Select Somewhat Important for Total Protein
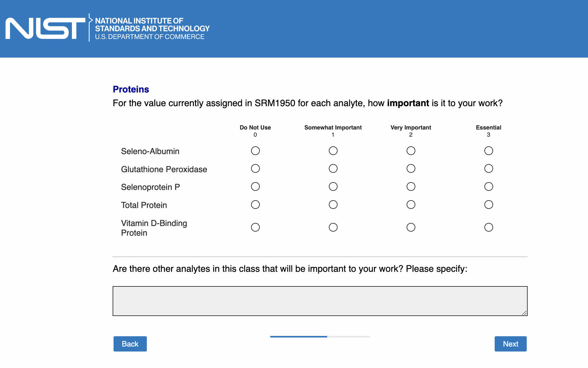Image resolution: width=588 pixels, height=368 pixels. click(x=333, y=205)
